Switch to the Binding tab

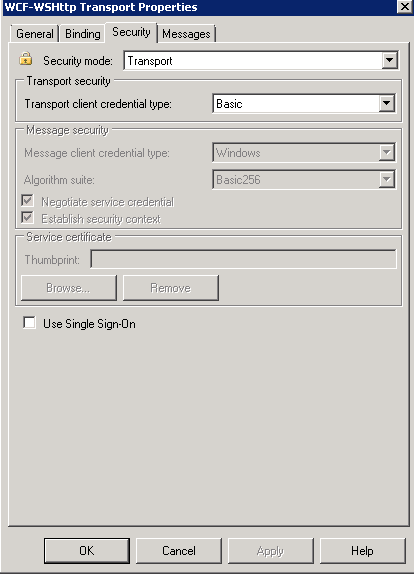(x=82, y=34)
